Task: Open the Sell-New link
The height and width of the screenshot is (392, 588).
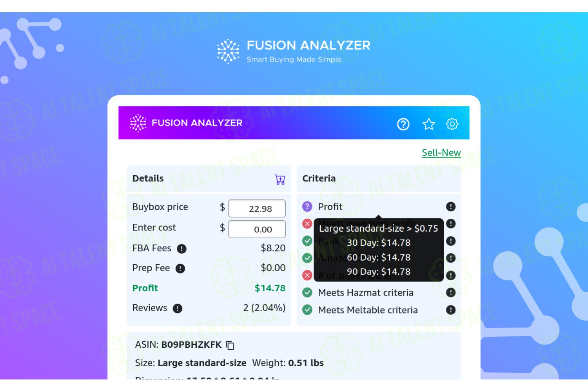Action: click(441, 152)
